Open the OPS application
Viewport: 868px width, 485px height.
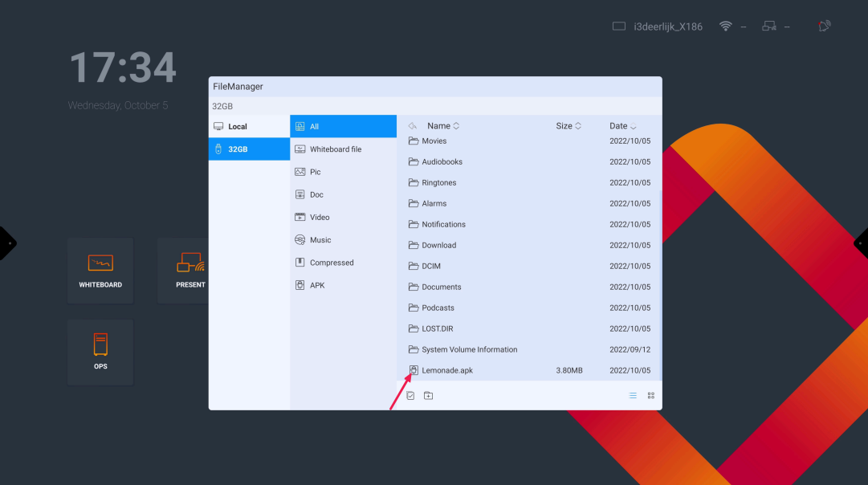pyautogui.click(x=100, y=352)
